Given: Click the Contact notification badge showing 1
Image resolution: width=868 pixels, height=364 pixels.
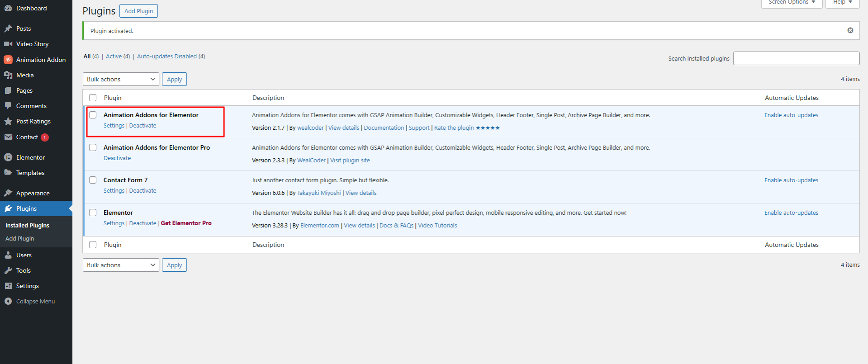Looking at the screenshot, I should 45,137.
